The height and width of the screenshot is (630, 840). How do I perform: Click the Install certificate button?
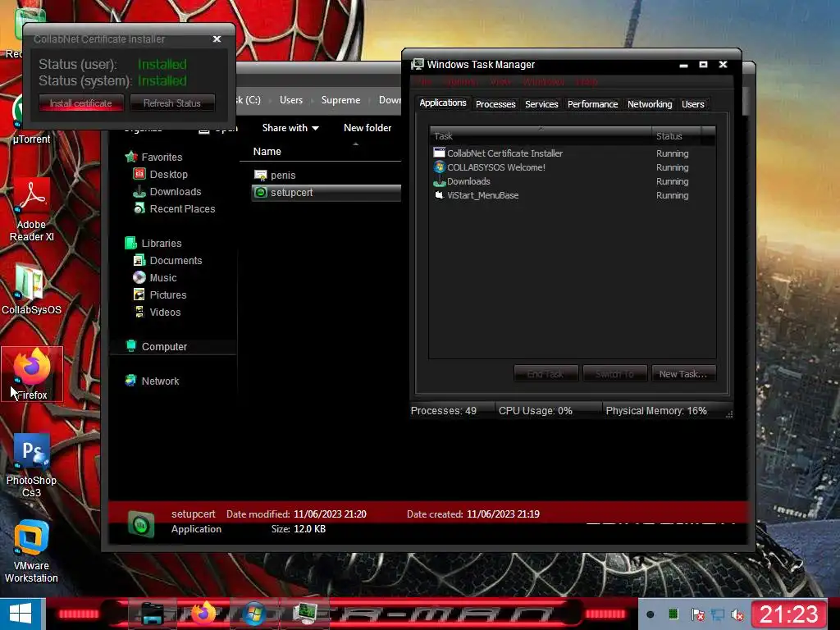click(81, 103)
